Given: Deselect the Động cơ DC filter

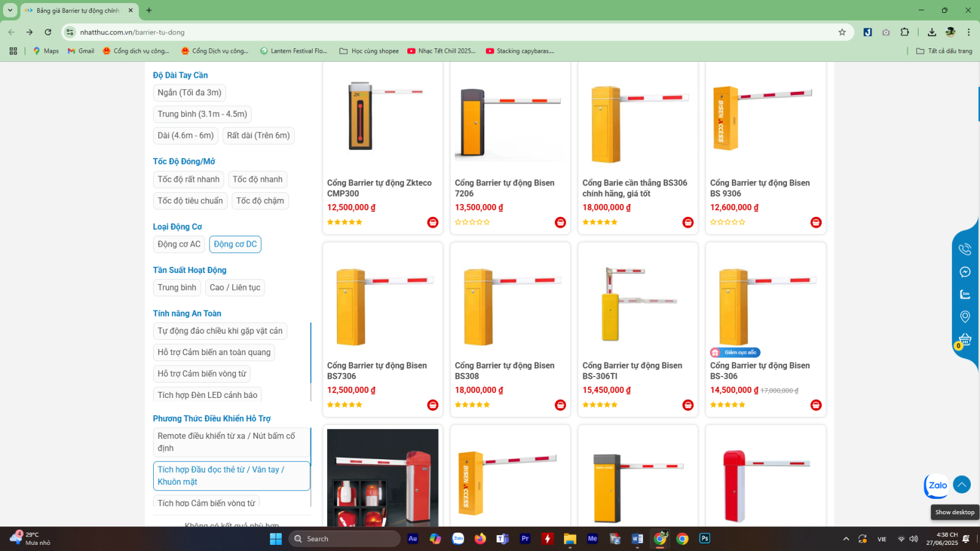Looking at the screenshot, I should tap(235, 244).
